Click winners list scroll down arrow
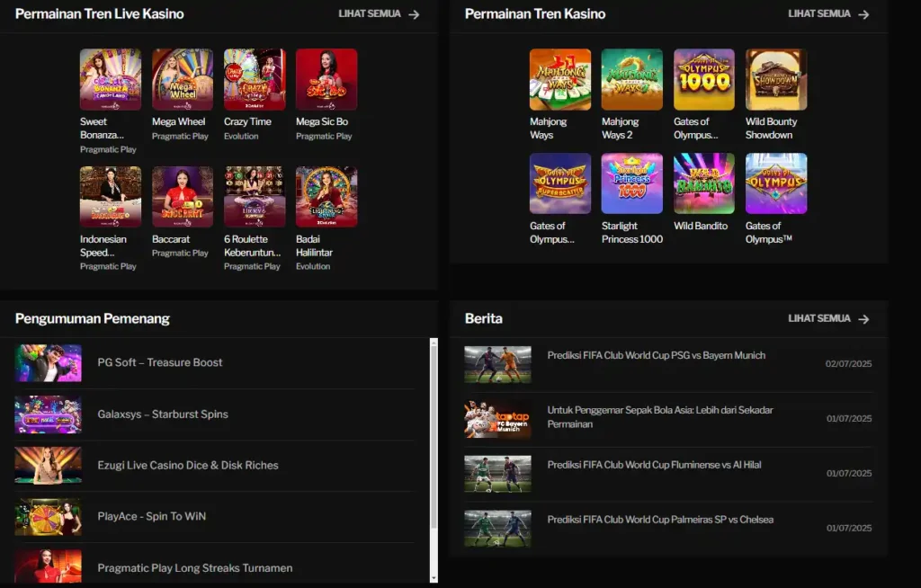The width and height of the screenshot is (921, 588). tap(434, 579)
